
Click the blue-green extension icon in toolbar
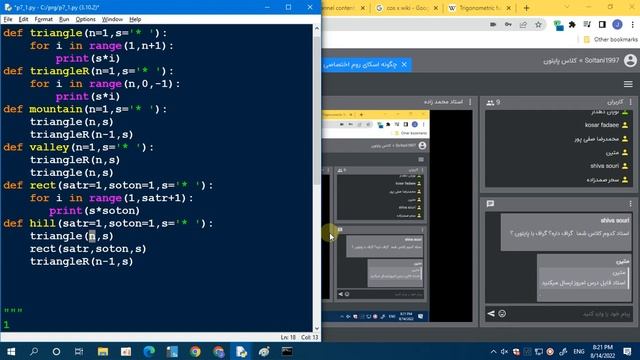(558, 25)
